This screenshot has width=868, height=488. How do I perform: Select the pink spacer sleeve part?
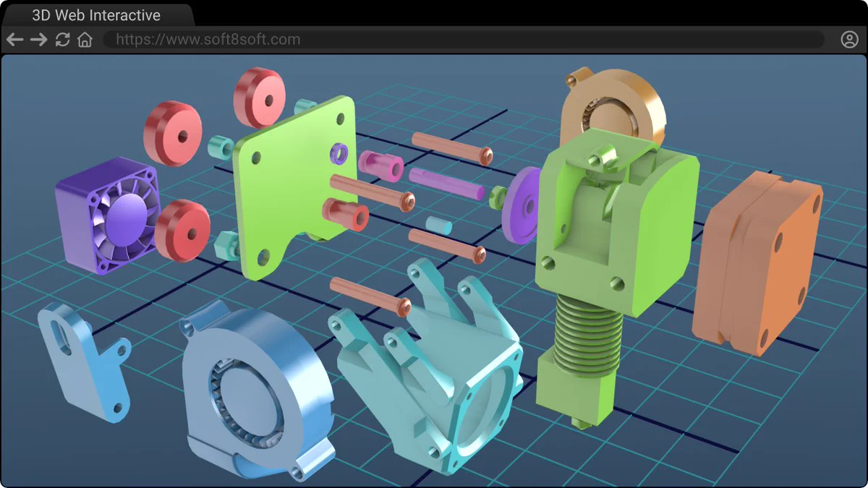[381, 166]
